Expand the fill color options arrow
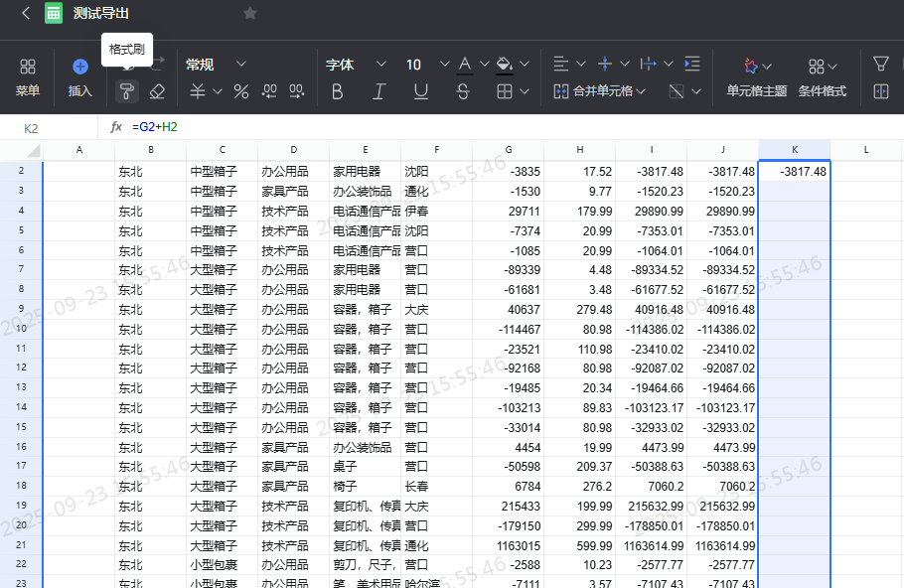This screenshot has height=588, width=904. tap(525, 64)
